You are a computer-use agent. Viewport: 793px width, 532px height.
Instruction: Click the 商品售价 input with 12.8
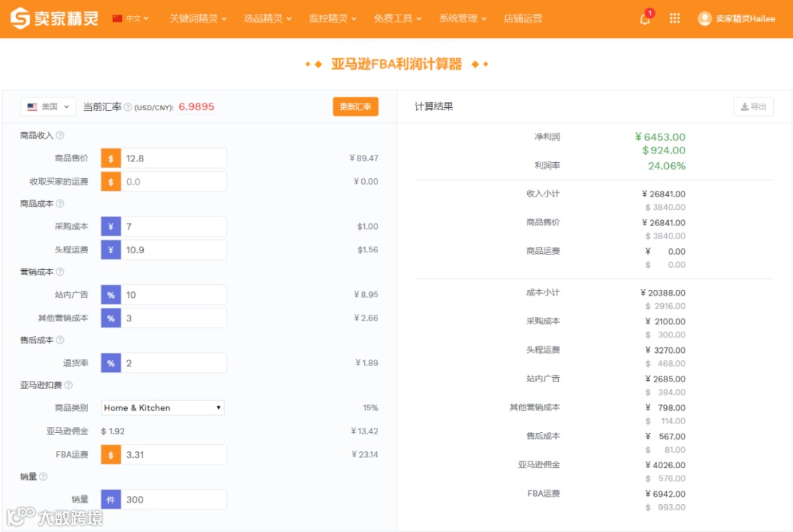[x=173, y=158]
